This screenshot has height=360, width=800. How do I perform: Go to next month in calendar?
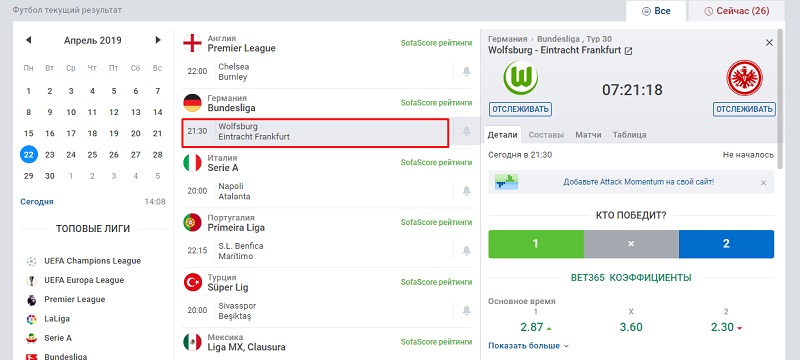158,40
